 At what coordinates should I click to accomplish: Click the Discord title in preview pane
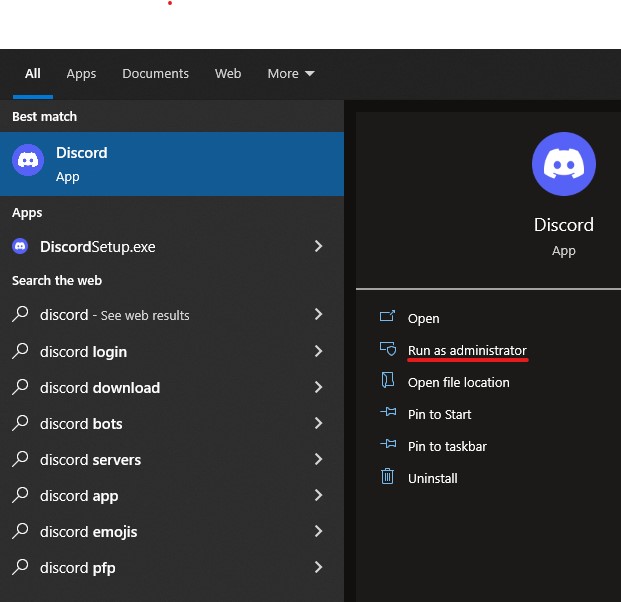(564, 225)
